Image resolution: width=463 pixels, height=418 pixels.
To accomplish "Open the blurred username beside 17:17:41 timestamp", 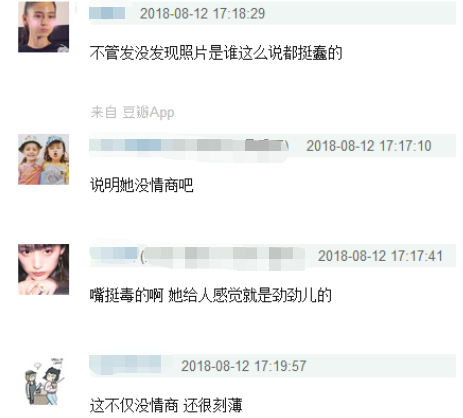I will tap(197, 256).
